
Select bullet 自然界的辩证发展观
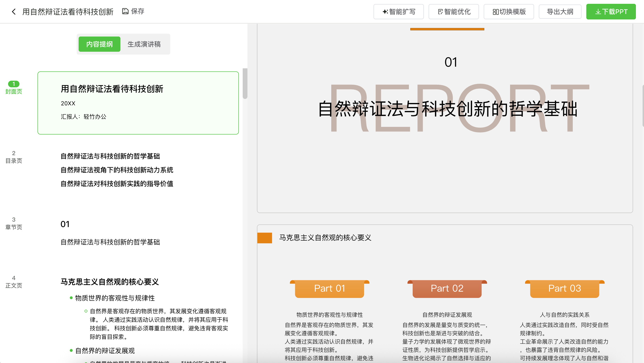pyautogui.click(x=105, y=350)
